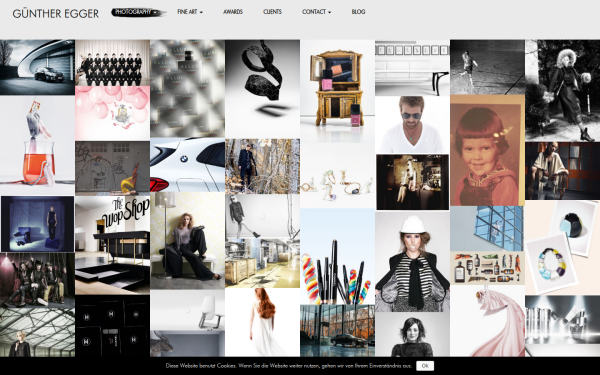Open the Photography dropdown menu
Viewport: 600px width, 375px height.
[138, 12]
